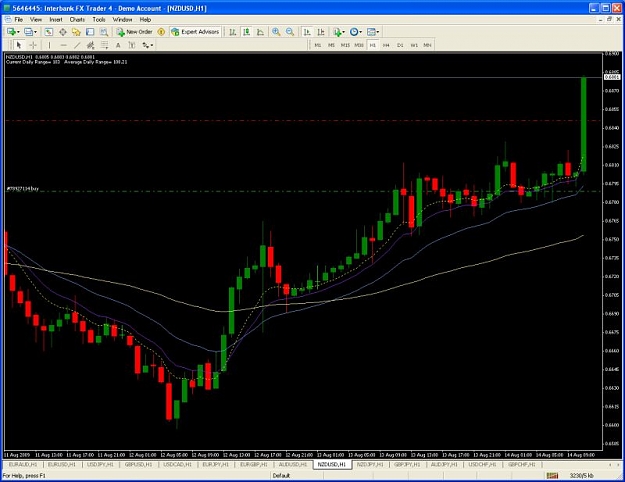This screenshot has height=482, width=625.
Task: Toggle the Terminal window icon
Action: (90, 32)
